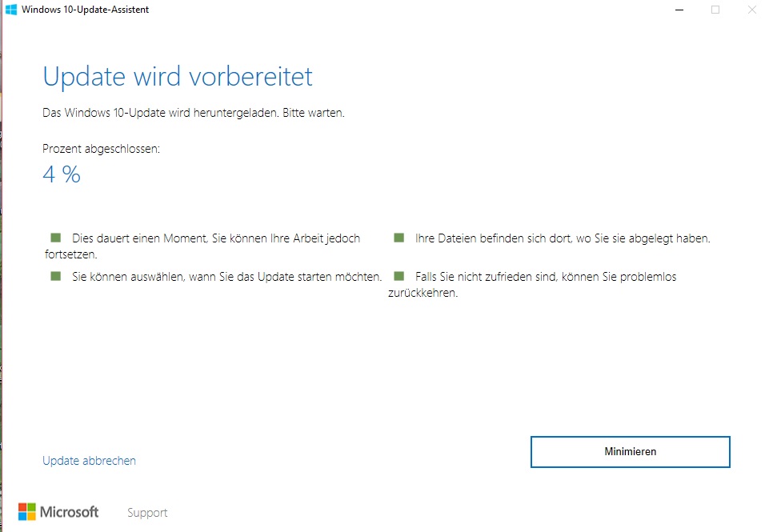The image size is (769, 532).
Task: Click the text "Das Windows 10-Update wird heruntergeladen"
Action: tap(161, 113)
